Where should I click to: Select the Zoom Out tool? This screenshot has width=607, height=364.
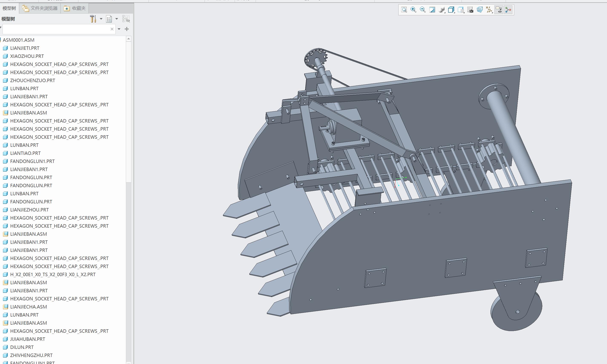click(x=423, y=10)
